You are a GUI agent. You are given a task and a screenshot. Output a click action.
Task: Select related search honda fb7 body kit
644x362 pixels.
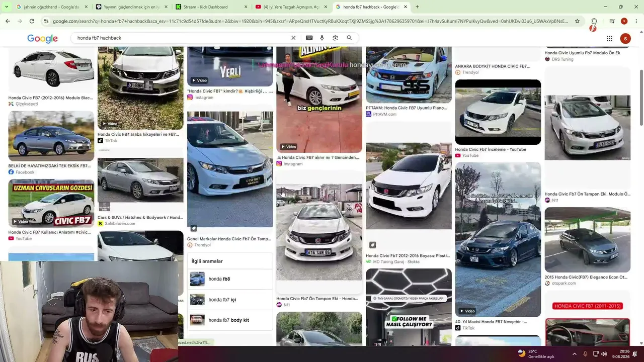pos(230,320)
